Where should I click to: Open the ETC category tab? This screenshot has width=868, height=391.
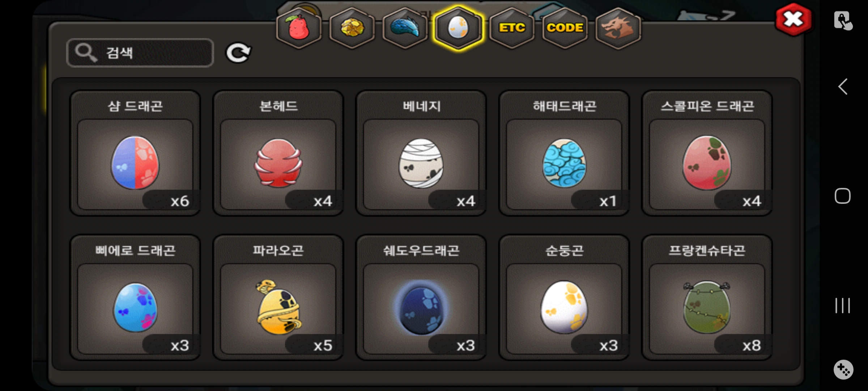(x=512, y=28)
